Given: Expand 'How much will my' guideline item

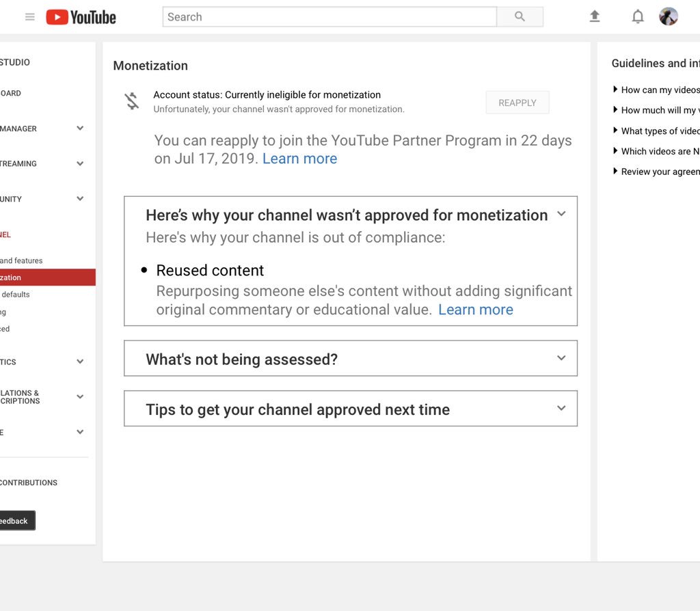Looking at the screenshot, I should [x=656, y=110].
